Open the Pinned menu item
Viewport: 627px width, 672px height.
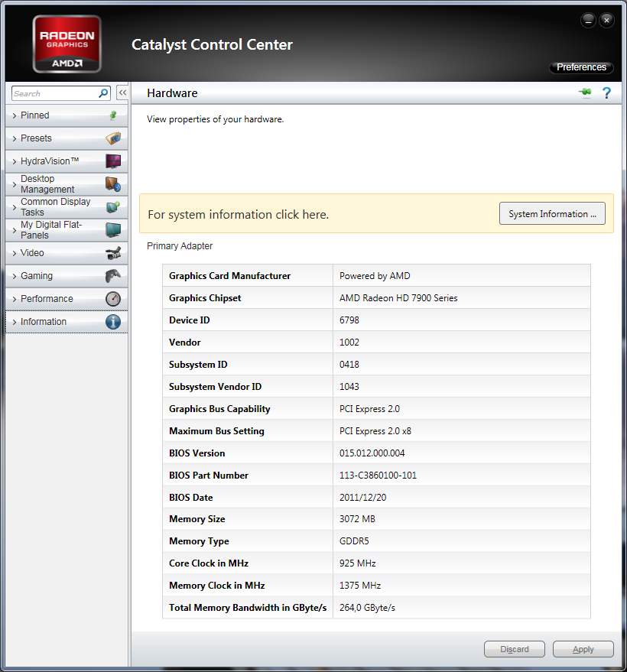coord(67,115)
